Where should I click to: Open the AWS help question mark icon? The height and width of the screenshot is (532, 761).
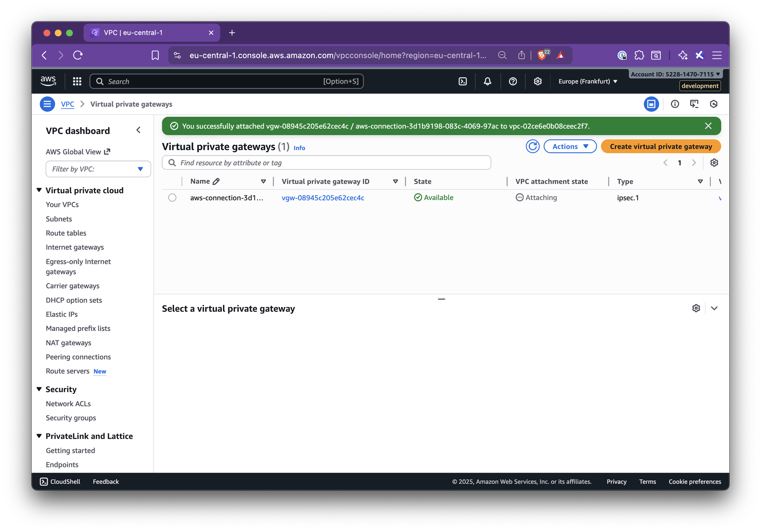click(x=513, y=81)
